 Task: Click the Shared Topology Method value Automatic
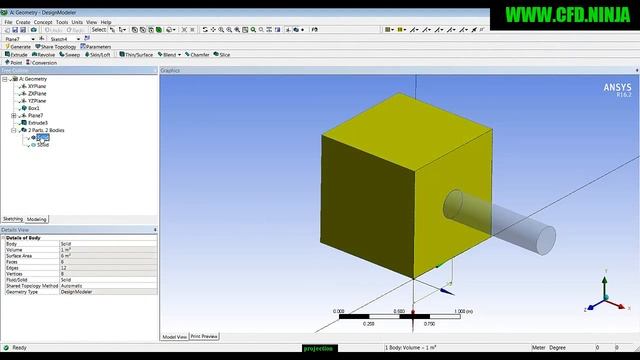click(x=108, y=286)
